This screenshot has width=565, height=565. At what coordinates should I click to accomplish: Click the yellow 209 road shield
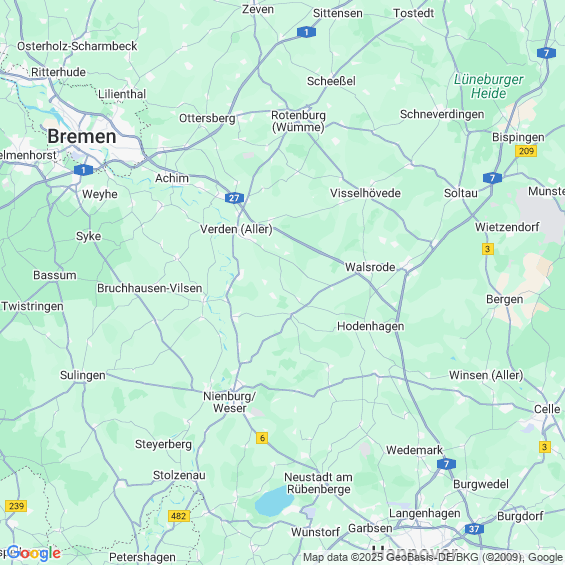tap(526, 151)
